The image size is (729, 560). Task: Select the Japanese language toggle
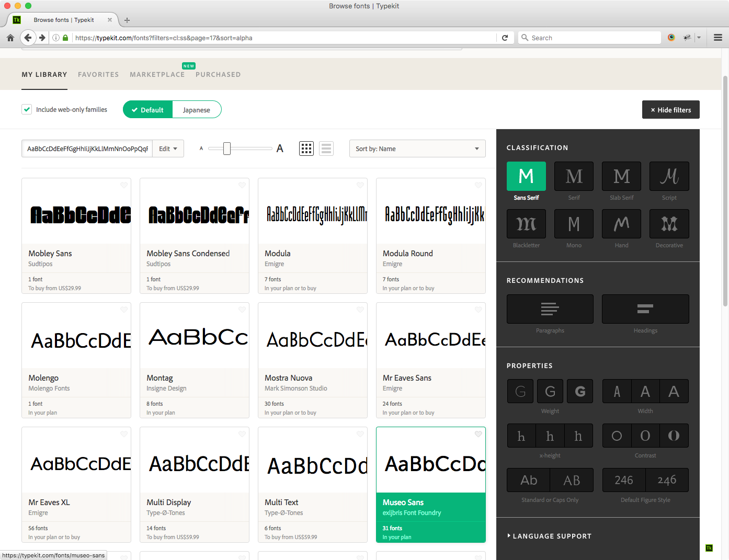click(197, 110)
